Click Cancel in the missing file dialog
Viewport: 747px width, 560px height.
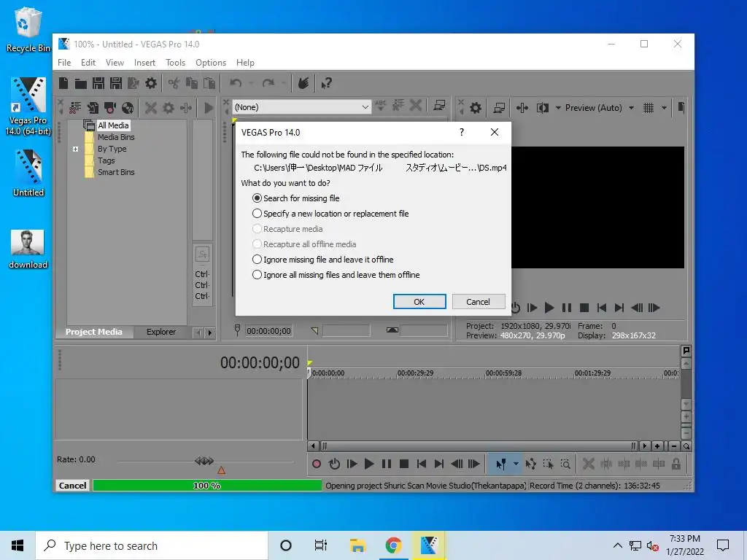pos(478,301)
